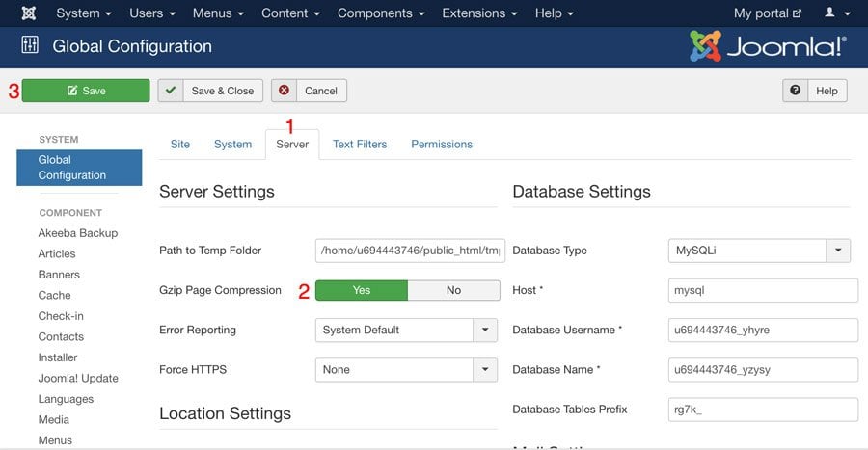Open the Database Type dropdown
This screenshot has height=450, width=868.
pos(759,251)
